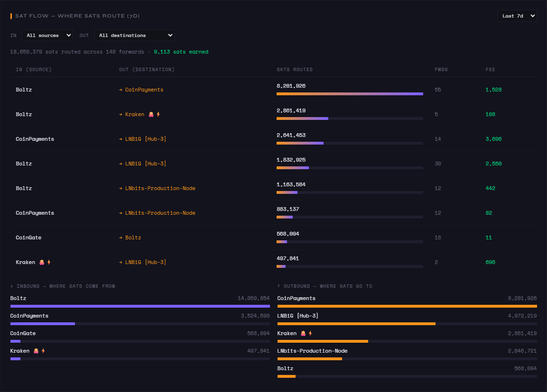The height and width of the screenshot is (392, 547).
Task: Open the All destinations dropdown
Action: click(x=134, y=35)
